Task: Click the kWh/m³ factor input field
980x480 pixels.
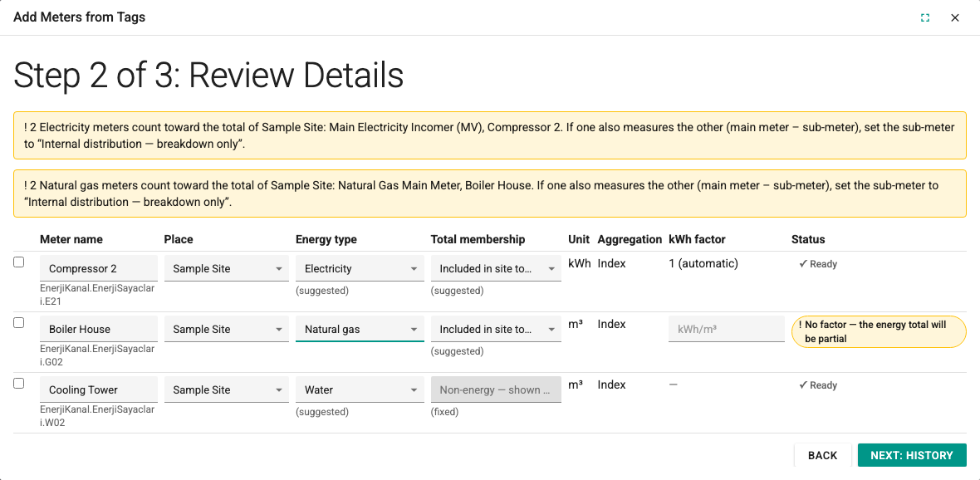Action: [x=726, y=329]
